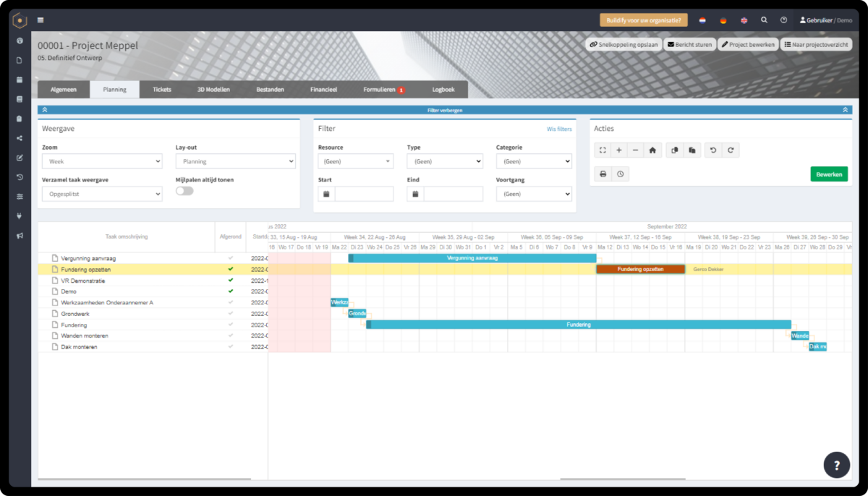Open the fullscreen icon in the Acties panel
Screen dimensions: 868x496
(x=603, y=150)
